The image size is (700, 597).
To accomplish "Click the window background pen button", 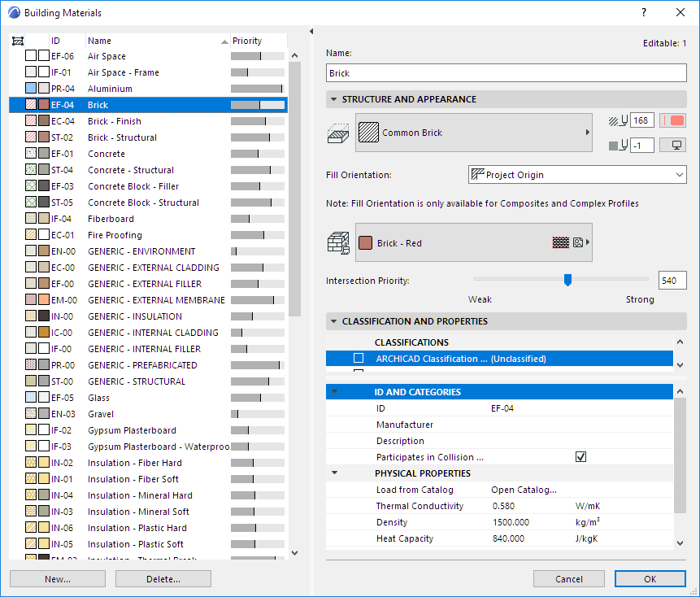I will [673, 145].
